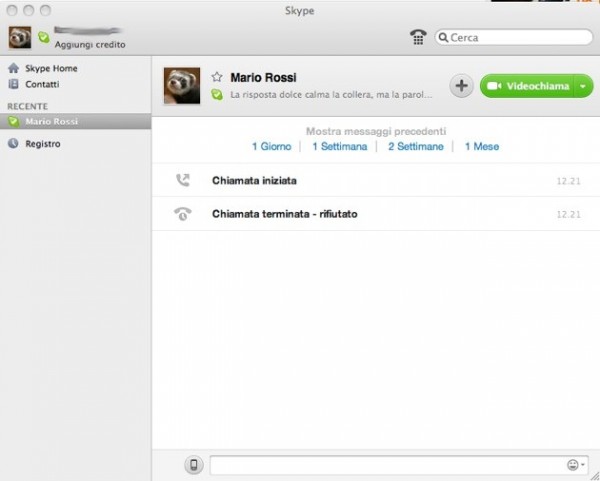Image resolution: width=600 pixels, height=481 pixels.
Task: Click the status icon beside mood message
Action: coord(217,95)
